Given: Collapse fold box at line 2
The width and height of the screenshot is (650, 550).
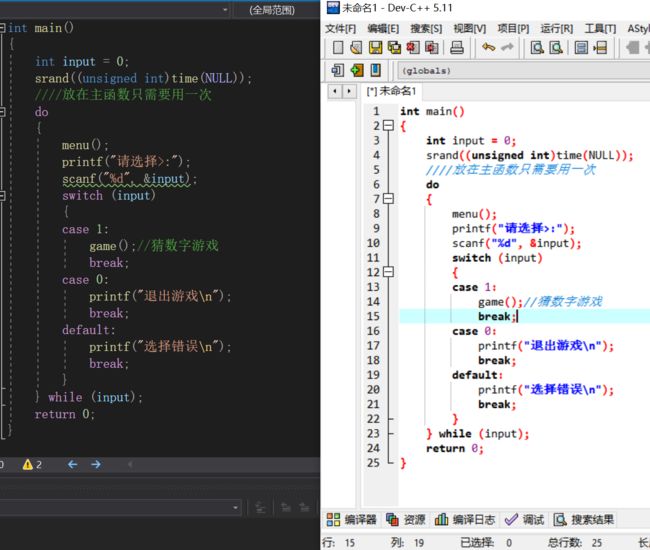Looking at the screenshot, I should 388,125.
